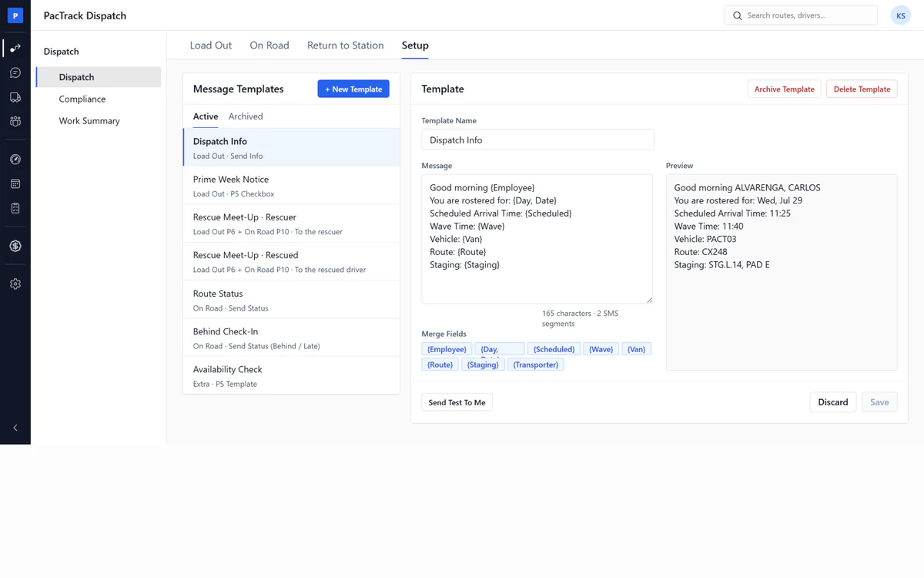This screenshot has width=924, height=578.
Task: Open the gauge performance sidebar icon
Action: pyautogui.click(x=15, y=160)
